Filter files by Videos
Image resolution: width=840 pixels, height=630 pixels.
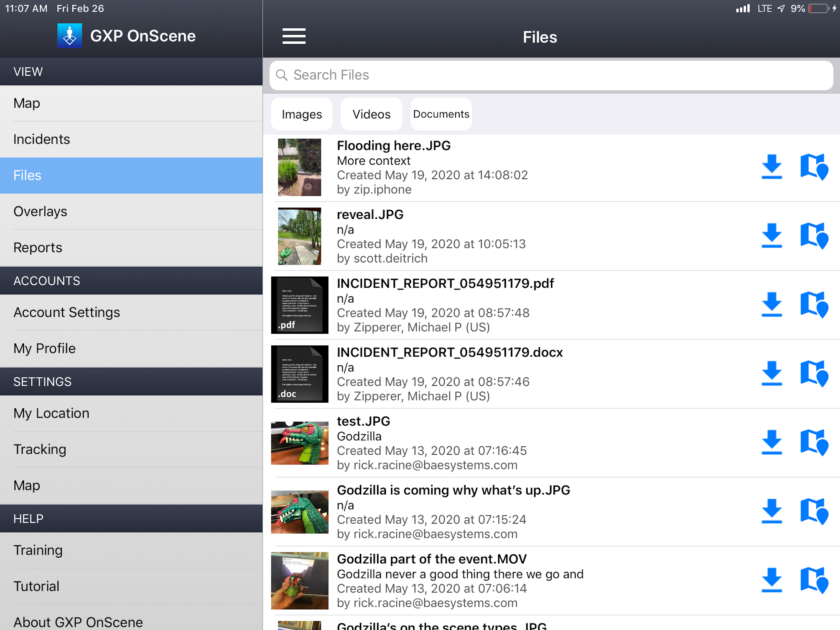coord(371,114)
